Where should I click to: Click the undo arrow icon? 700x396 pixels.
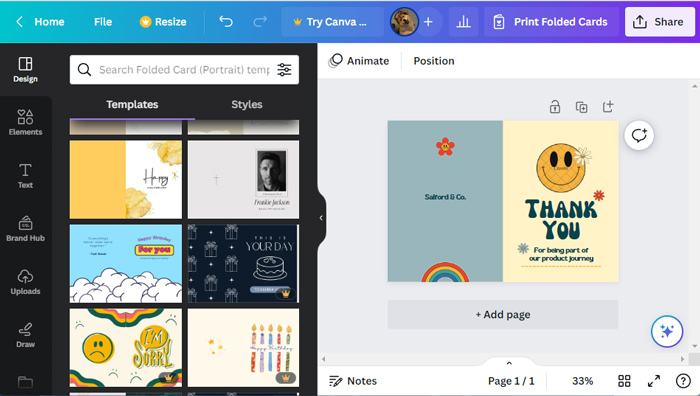coord(226,21)
